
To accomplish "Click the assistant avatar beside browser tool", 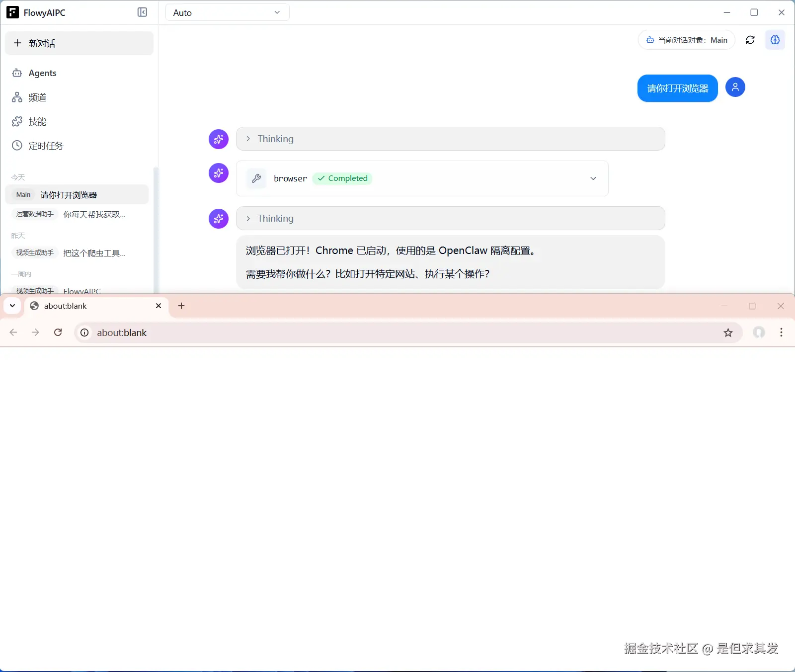I will [x=219, y=173].
